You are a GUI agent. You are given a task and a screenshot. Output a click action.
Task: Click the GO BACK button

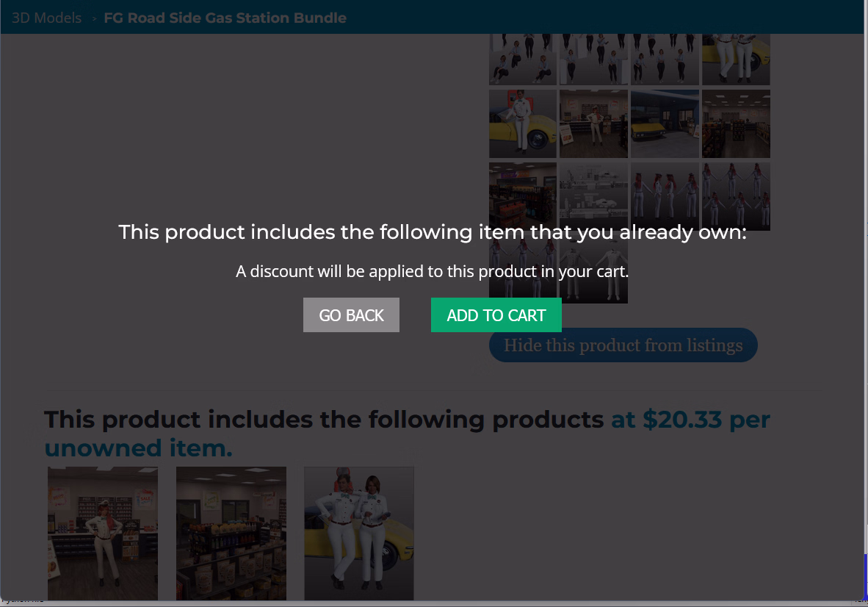point(351,315)
